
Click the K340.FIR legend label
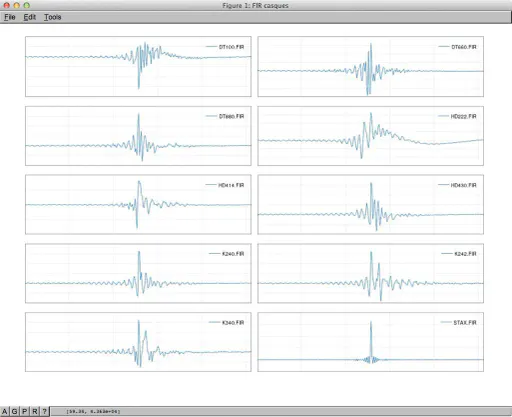pyautogui.click(x=233, y=322)
